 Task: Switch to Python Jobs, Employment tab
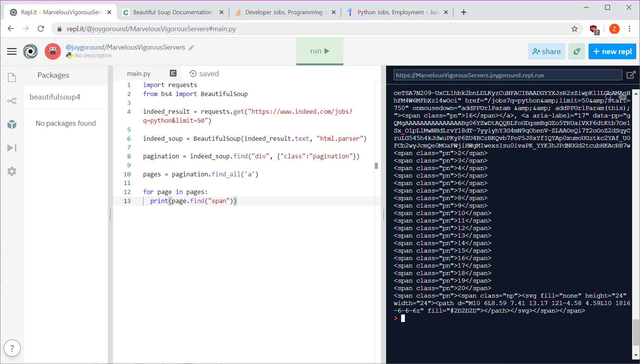397,12
